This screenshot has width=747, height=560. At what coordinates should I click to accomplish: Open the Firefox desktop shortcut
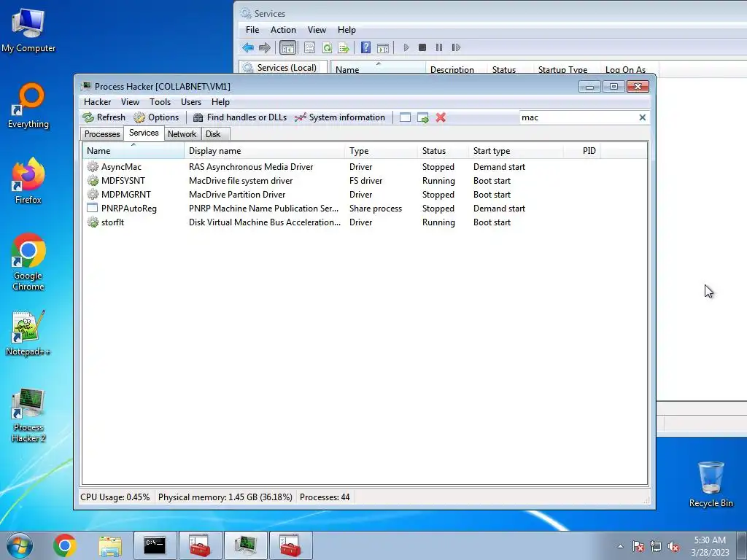(x=28, y=181)
